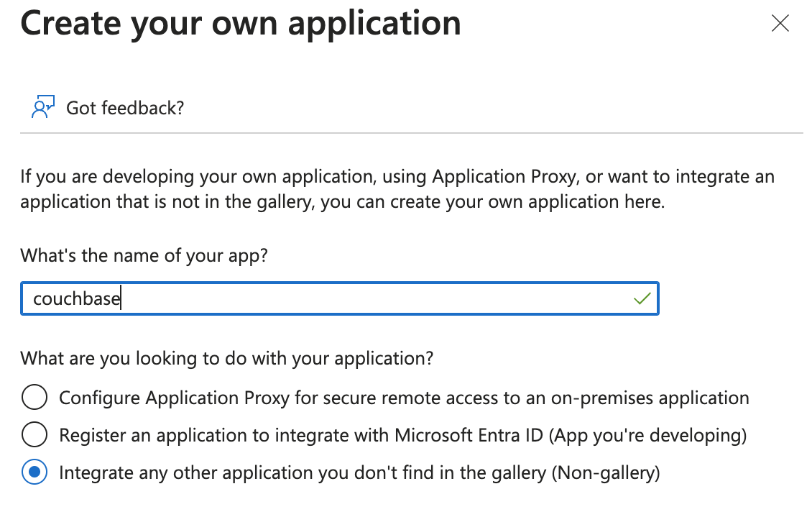Click the "Create your own application" heading
Viewport: 812px width, 512px height.
[241, 24]
